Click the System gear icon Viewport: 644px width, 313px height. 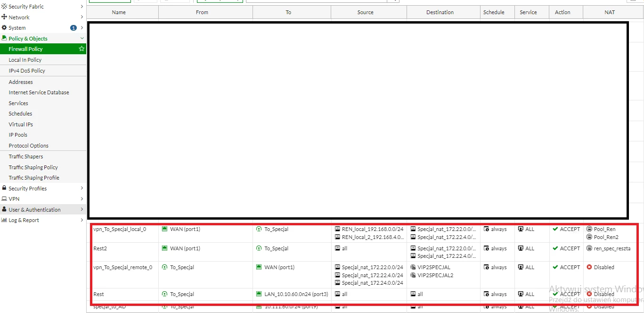4,28
